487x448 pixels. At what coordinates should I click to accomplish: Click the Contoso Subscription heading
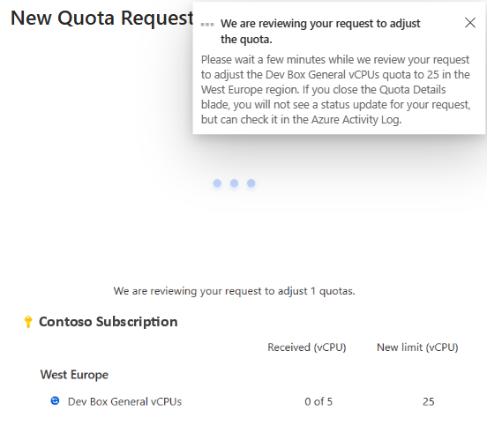pos(109,322)
